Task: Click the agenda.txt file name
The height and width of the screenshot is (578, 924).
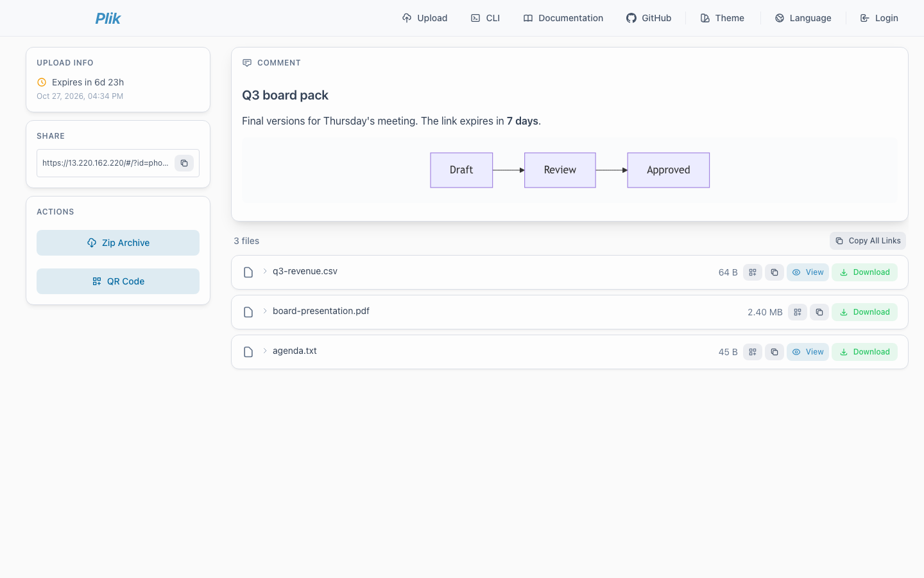Action: [295, 351]
